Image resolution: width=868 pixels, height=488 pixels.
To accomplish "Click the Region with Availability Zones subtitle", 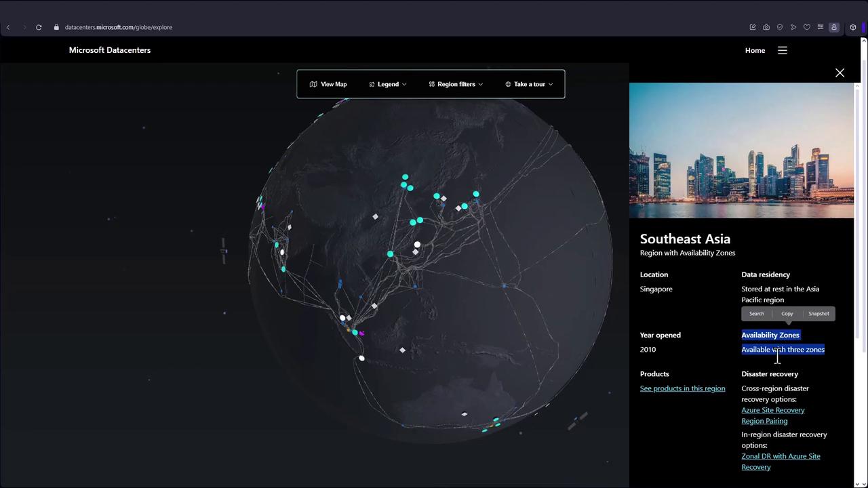I will click(688, 253).
